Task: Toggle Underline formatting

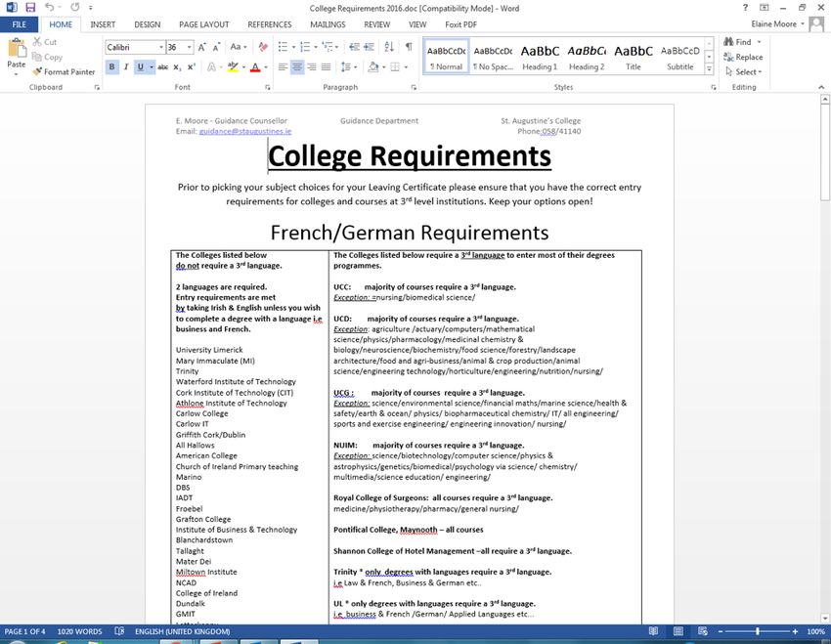Action: [x=141, y=66]
